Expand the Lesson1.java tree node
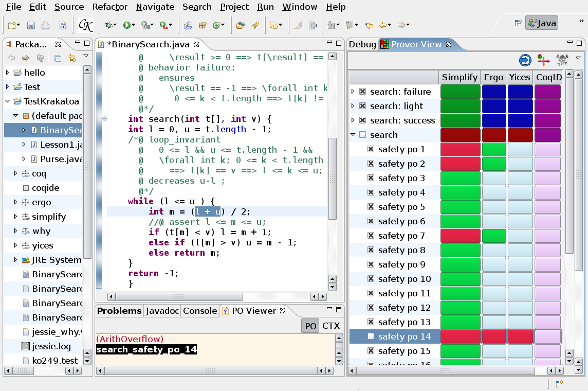588x391 pixels. click(24, 145)
